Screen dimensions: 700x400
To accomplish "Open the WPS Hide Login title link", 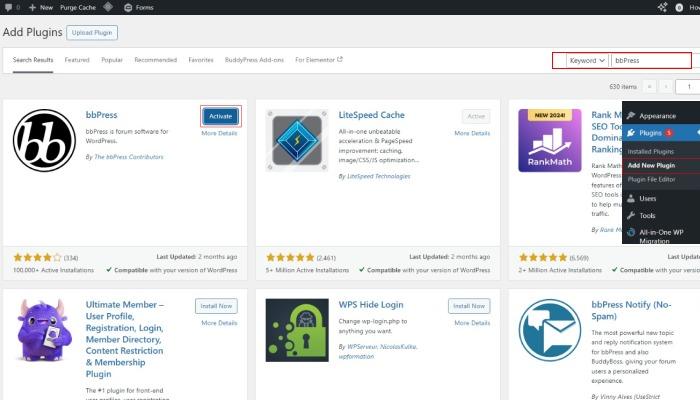I will click(x=371, y=304).
